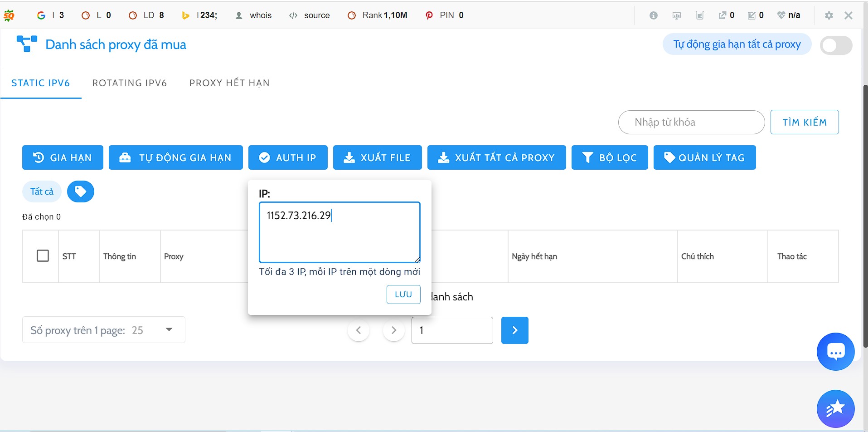The width and height of the screenshot is (868, 432).
Task: Open the keyword density icon
Action: 700,15
